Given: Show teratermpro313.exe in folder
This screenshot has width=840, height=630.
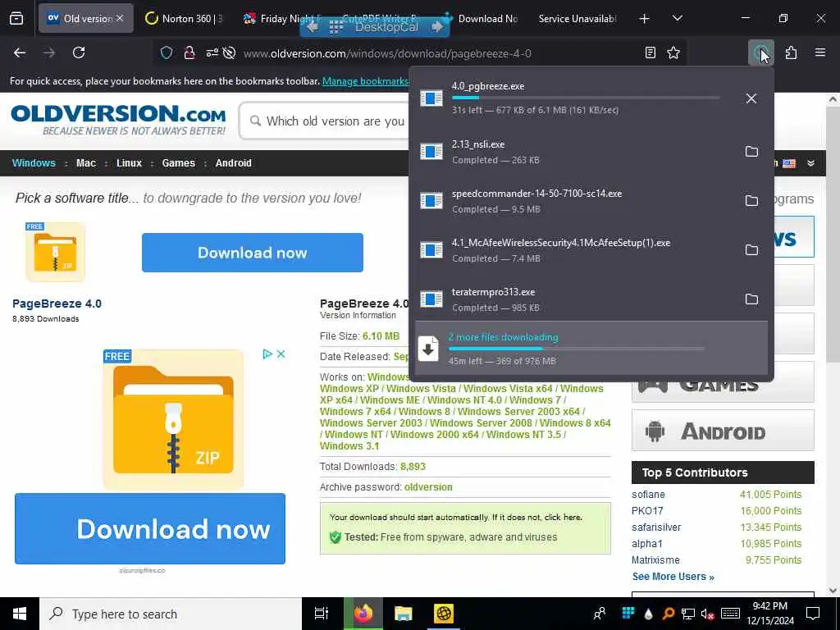Looking at the screenshot, I should tap(751, 299).
